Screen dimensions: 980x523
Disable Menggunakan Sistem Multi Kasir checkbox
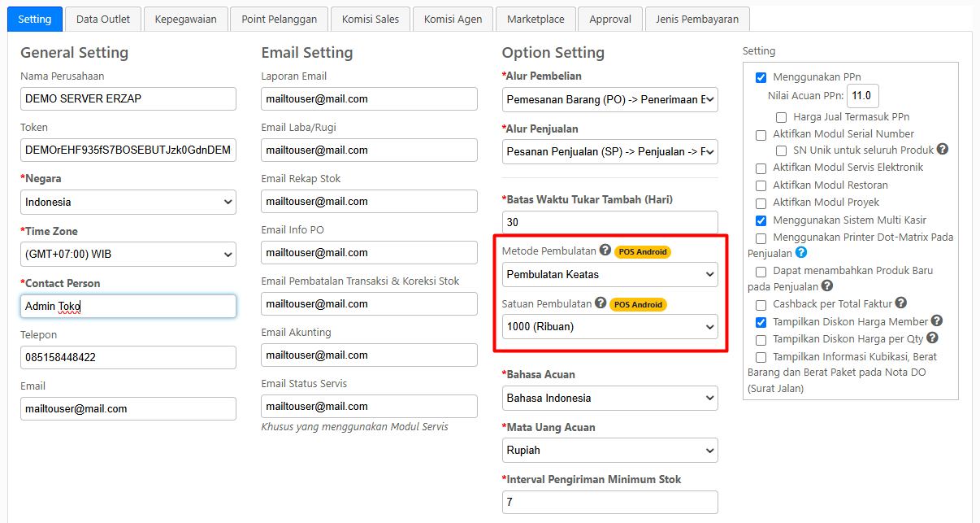(761, 220)
